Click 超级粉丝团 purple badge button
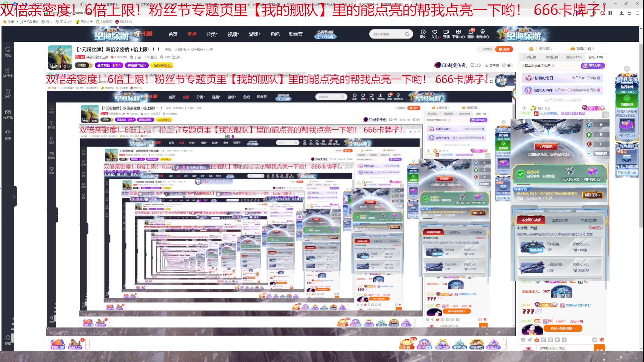 (136, 65)
